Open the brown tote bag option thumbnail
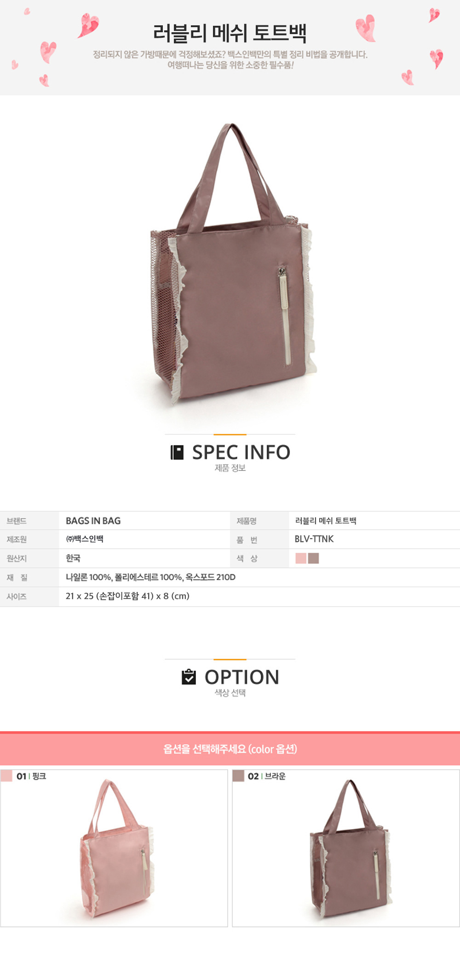 click(350, 848)
